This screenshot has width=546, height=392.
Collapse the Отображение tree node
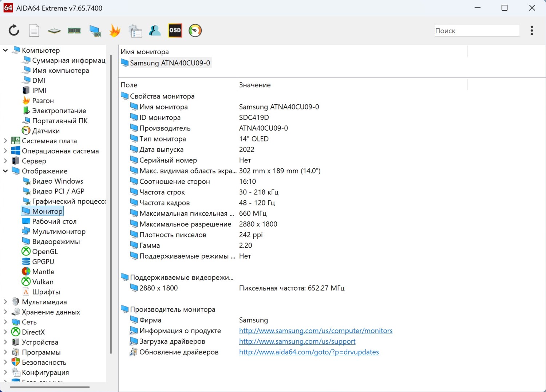coord(5,171)
